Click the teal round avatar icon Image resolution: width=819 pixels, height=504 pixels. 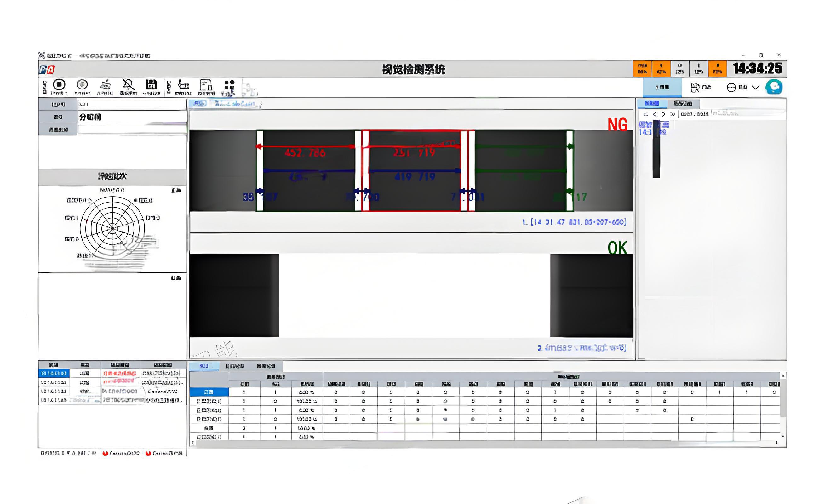774,87
